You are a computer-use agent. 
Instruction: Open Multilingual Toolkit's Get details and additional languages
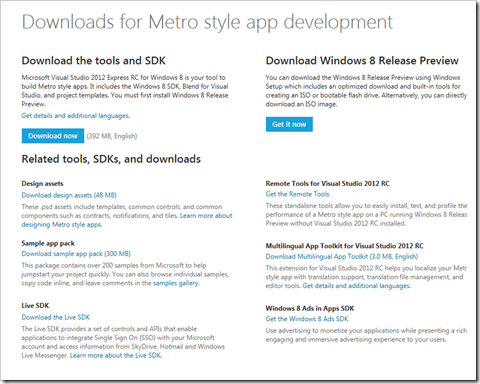pos(357,286)
